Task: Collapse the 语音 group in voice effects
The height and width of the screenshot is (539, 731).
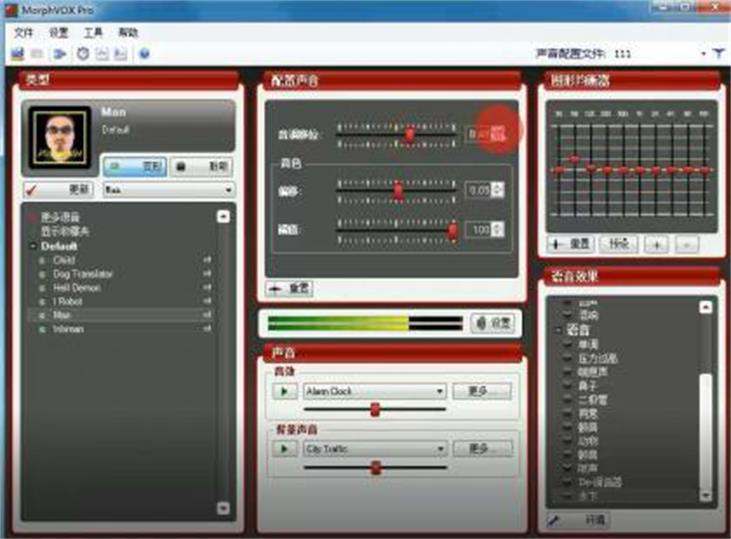Action: pos(559,330)
